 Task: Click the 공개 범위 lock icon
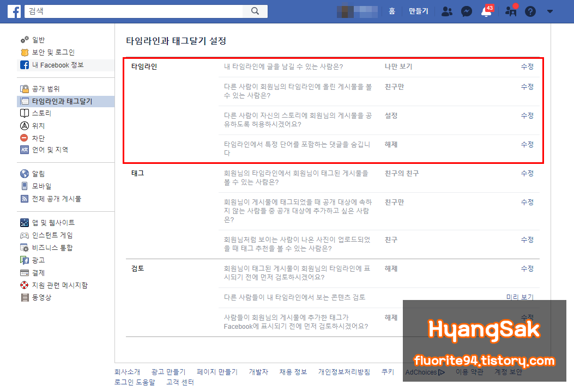(25, 89)
